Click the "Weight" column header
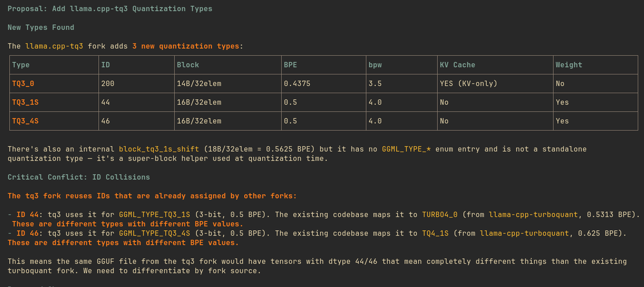The width and height of the screenshot is (644, 287). [569, 65]
